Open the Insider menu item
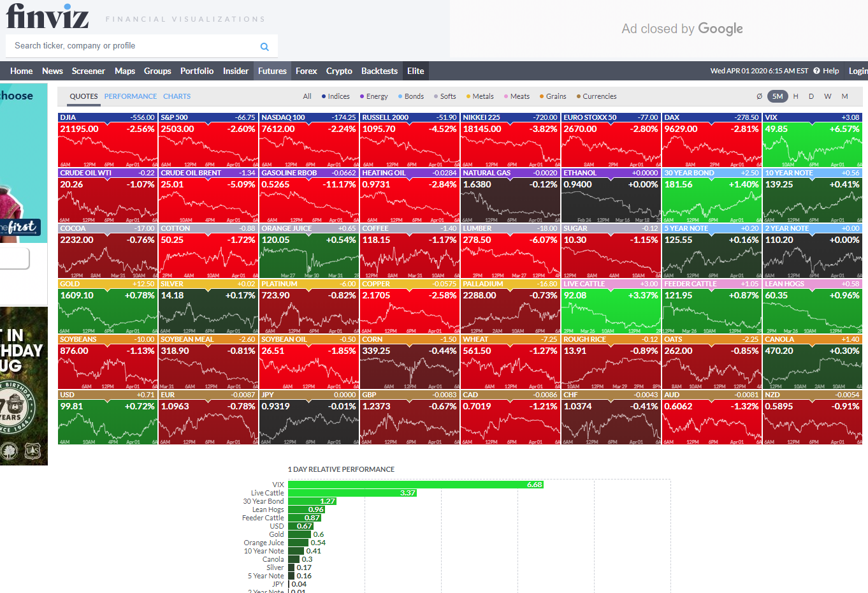868x593 pixels. click(236, 71)
